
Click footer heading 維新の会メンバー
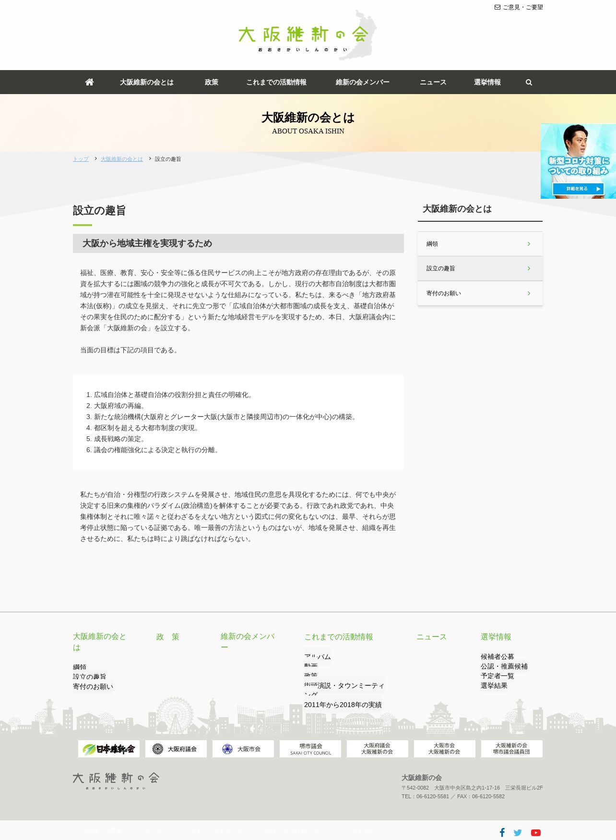[248, 642]
